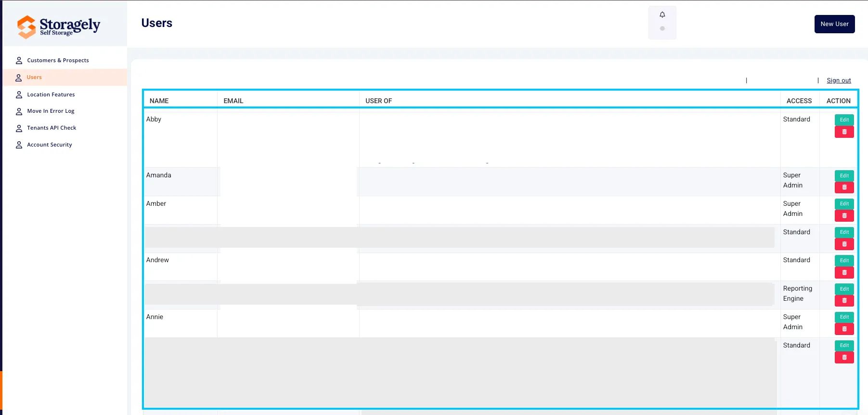This screenshot has height=415, width=868.
Task: Select the name cell Annie
Action: [155, 317]
